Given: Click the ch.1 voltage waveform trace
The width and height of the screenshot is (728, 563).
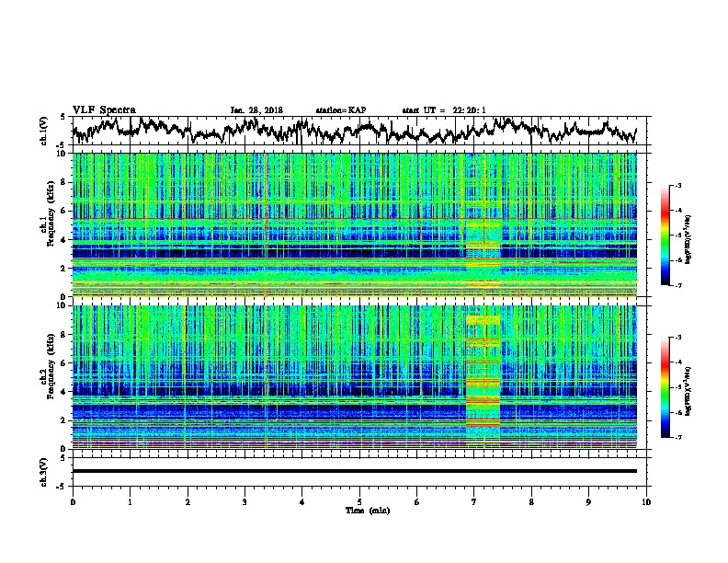Looking at the screenshot, I should 354,131.
